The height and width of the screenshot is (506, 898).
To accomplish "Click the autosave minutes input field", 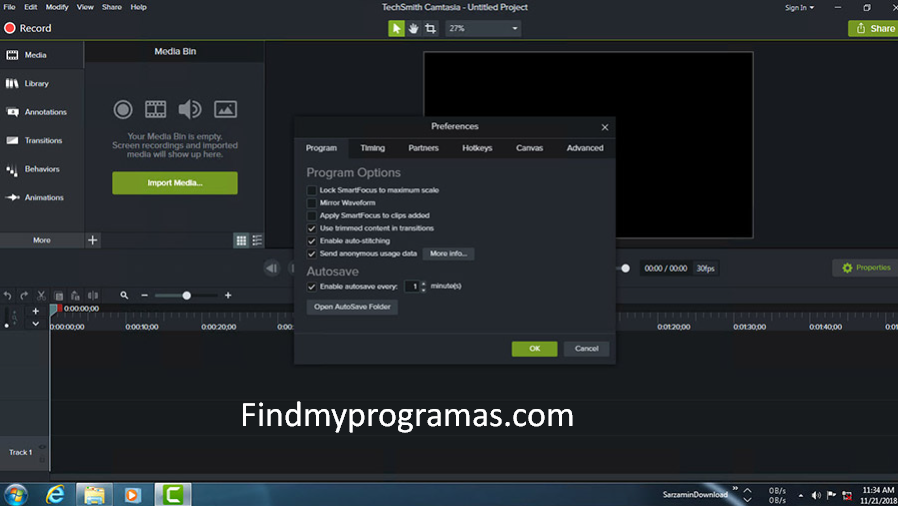I will click(412, 286).
